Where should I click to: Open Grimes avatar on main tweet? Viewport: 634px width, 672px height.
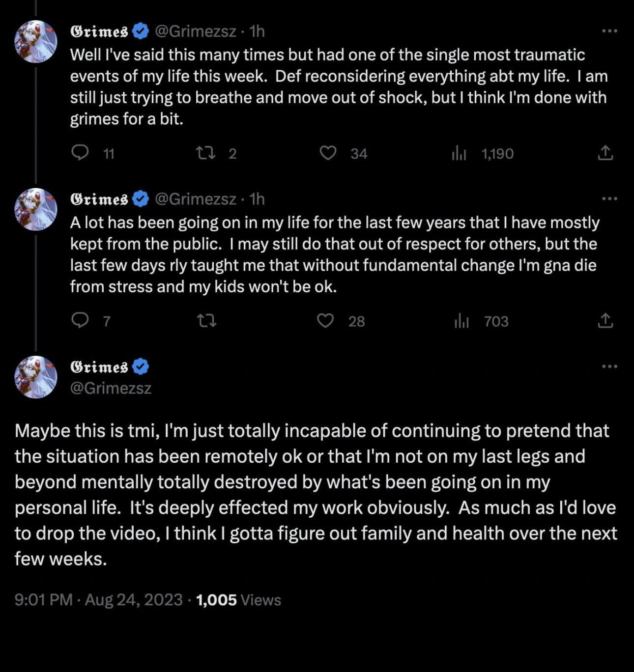coord(36,377)
